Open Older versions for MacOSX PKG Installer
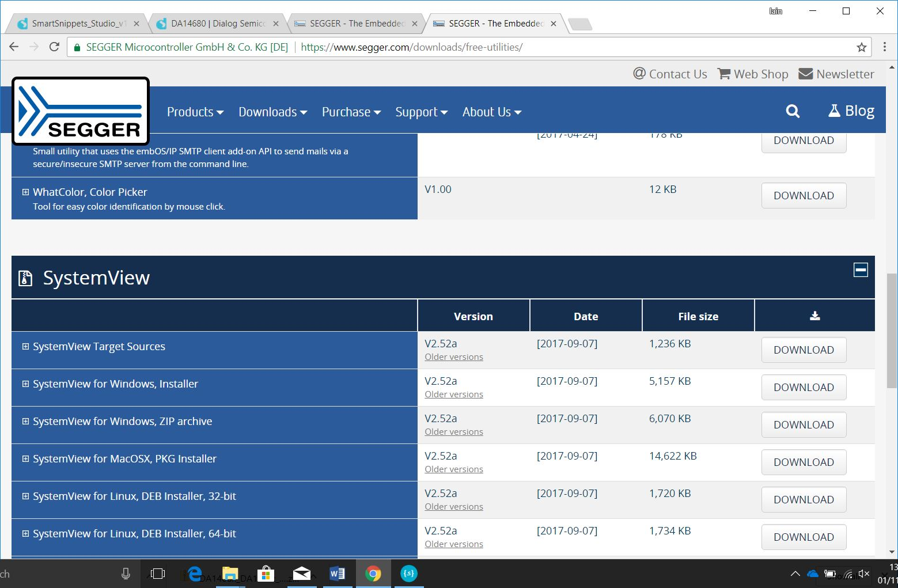 [454, 469]
